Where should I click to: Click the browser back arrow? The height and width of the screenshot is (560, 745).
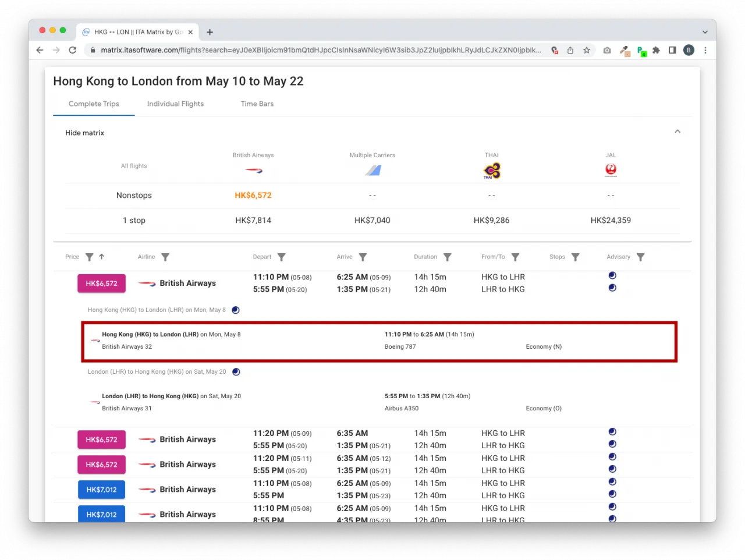[x=40, y=50]
